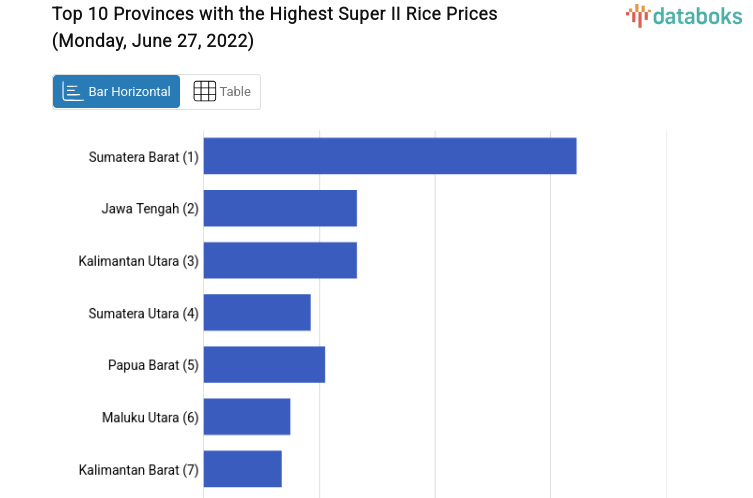Select the Kalimantan Barat (7) bar
Viewport: 753px width, 498px height.
click(243, 468)
